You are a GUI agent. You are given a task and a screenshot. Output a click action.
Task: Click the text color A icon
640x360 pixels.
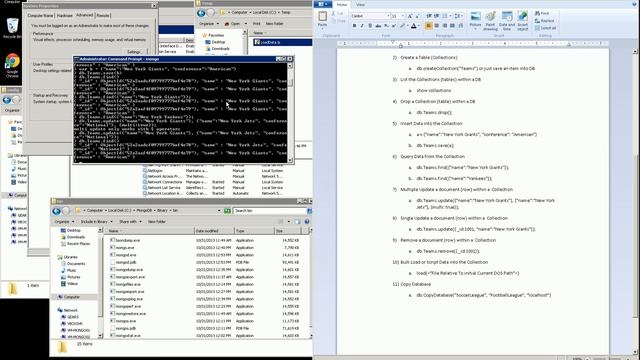click(413, 26)
